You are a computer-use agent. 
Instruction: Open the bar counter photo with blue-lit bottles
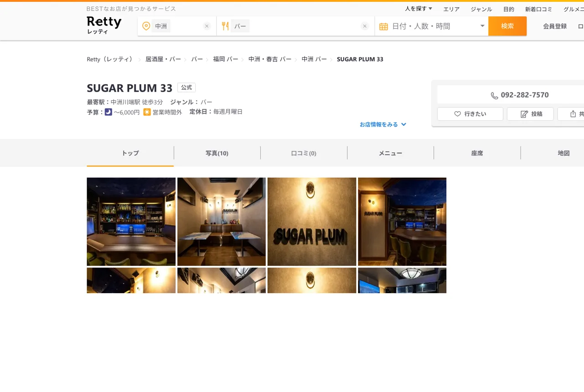(131, 222)
